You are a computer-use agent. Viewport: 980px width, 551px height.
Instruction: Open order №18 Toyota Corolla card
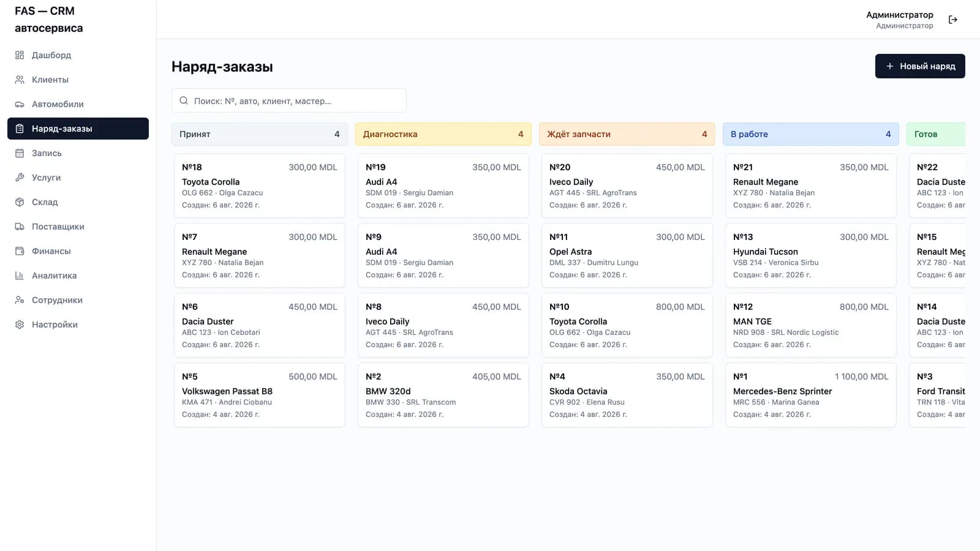(x=260, y=186)
